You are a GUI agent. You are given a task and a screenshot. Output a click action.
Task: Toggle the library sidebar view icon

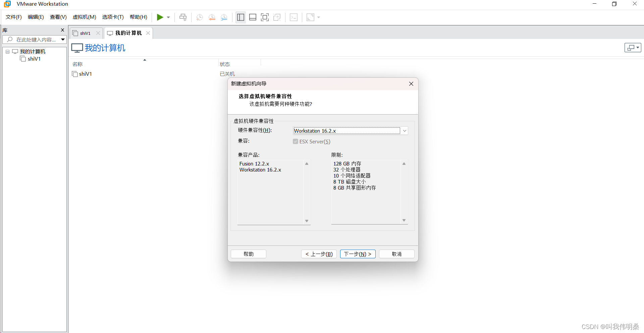[240, 17]
